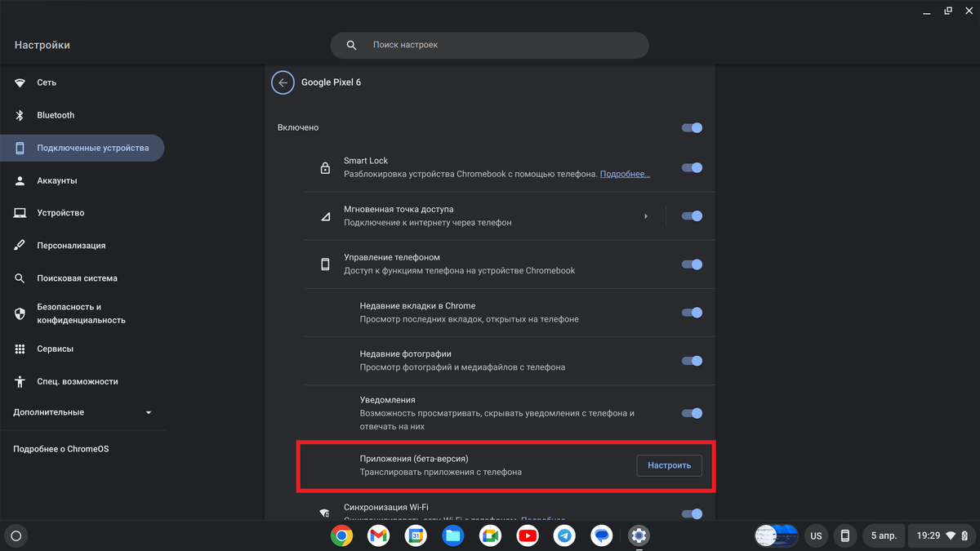The width and height of the screenshot is (980, 551).
Task: Click the US keyboard layout indicator
Action: [x=815, y=535]
